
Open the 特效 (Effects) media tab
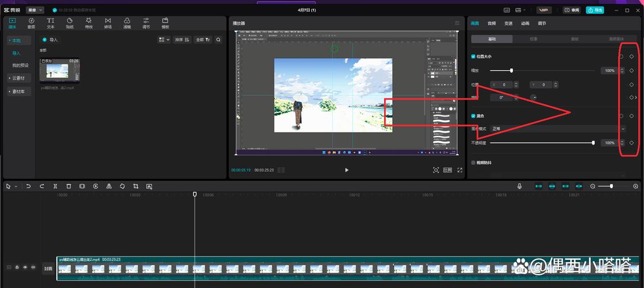pos(89,23)
